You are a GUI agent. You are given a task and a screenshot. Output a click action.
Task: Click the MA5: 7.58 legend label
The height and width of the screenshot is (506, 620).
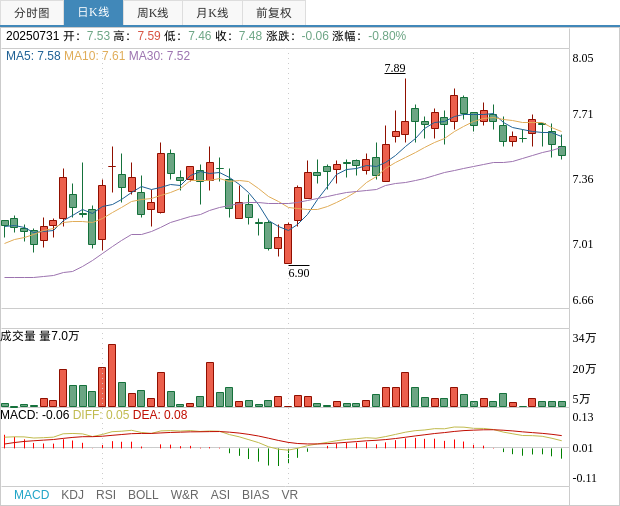pos(33,56)
